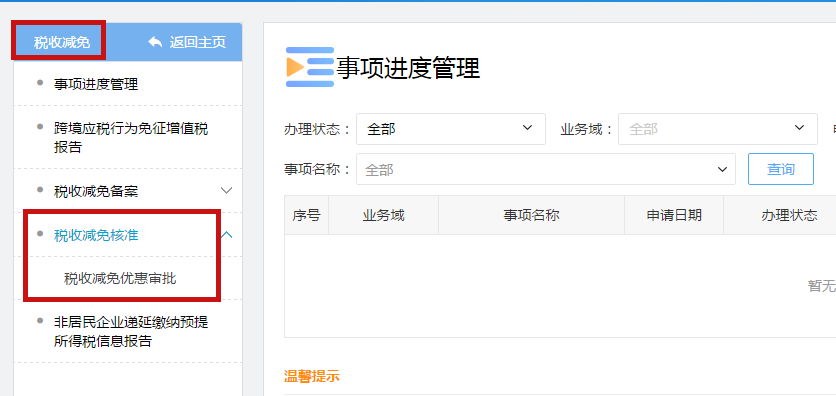Select 事项进度管理 in the sidebar
836x396 pixels.
(x=96, y=84)
